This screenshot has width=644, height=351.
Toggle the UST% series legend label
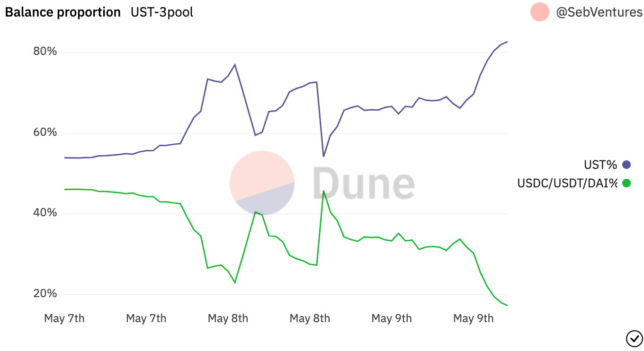pos(600,165)
